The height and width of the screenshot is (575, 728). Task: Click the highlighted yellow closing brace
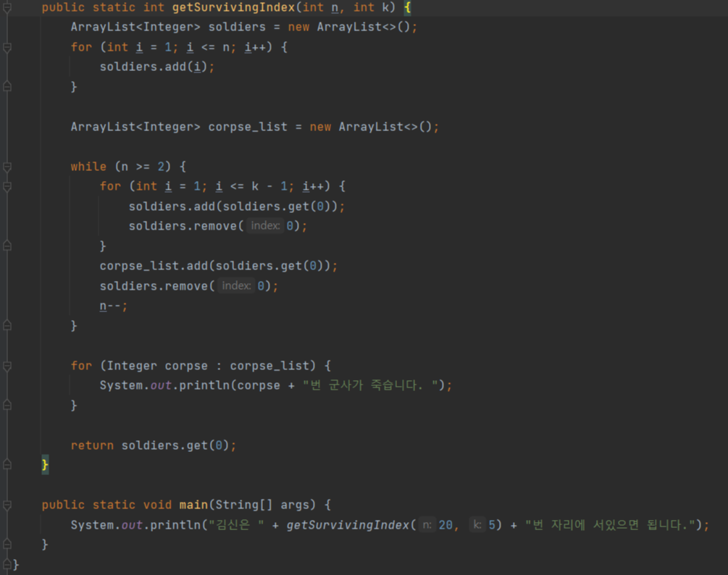(45, 464)
